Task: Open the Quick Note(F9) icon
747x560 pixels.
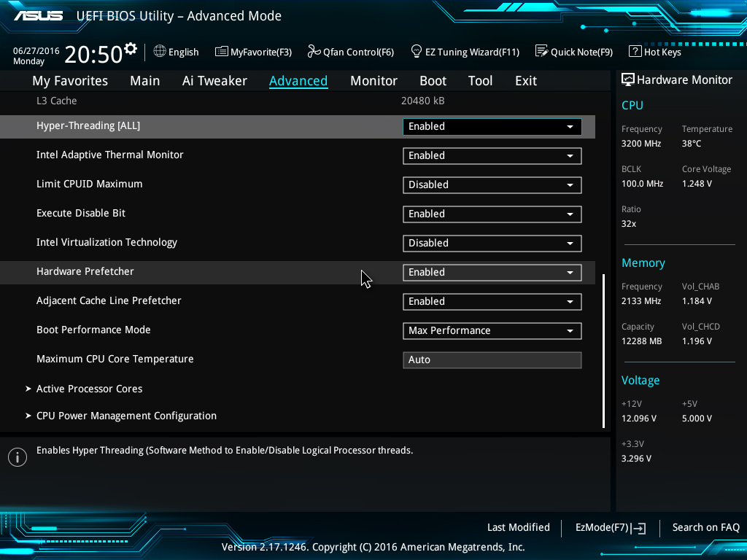Action: 541,52
